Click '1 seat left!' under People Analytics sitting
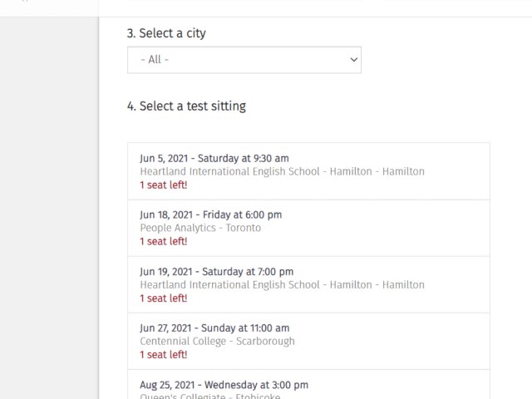This screenshot has width=532, height=399. coord(164,241)
